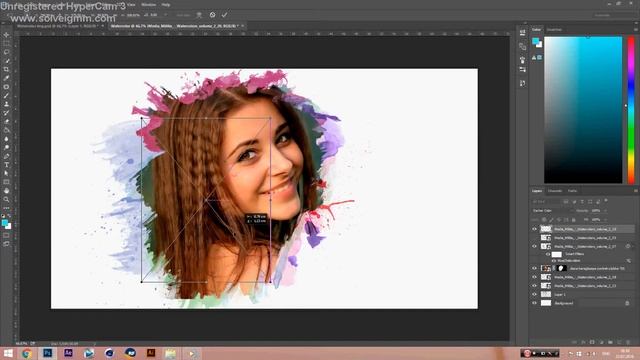Switch to the first document tab

pyautogui.click(x=57, y=26)
